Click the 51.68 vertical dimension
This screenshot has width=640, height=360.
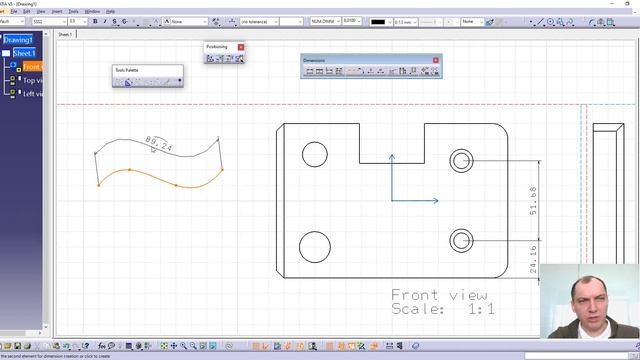[533, 200]
